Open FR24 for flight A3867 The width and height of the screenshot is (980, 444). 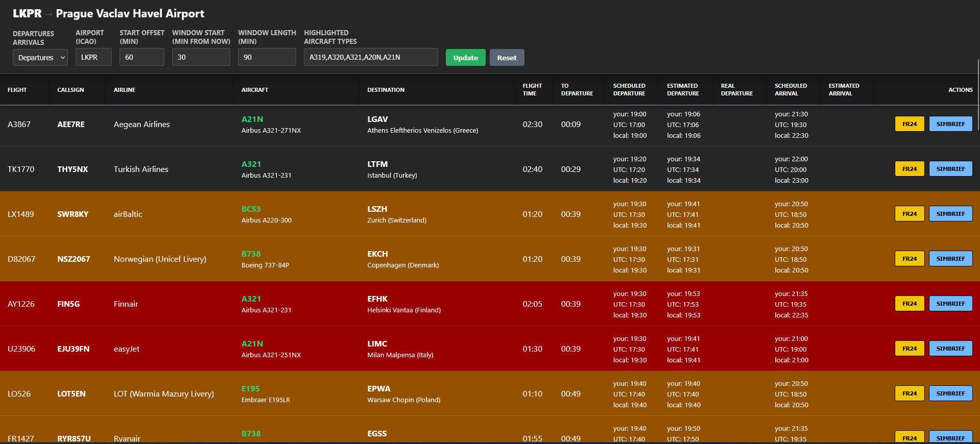910,124
